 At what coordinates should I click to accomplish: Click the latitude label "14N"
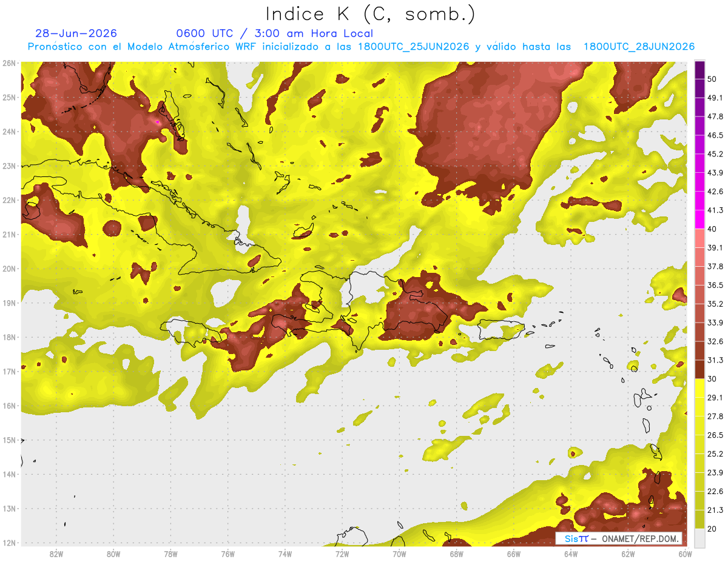point(8,474)
